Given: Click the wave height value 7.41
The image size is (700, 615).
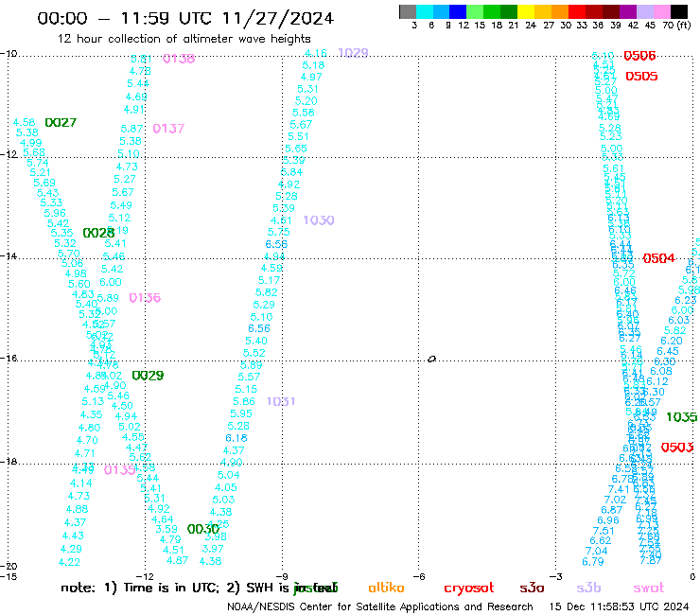Looking at the screenshot, I should tap(619, 489).
